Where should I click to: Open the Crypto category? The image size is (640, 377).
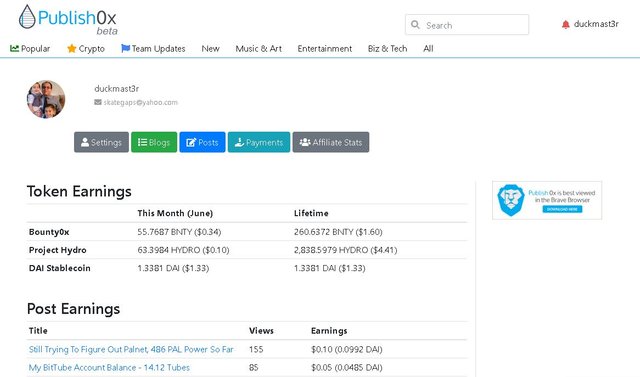pyautogui.click(x=86, y=49)
